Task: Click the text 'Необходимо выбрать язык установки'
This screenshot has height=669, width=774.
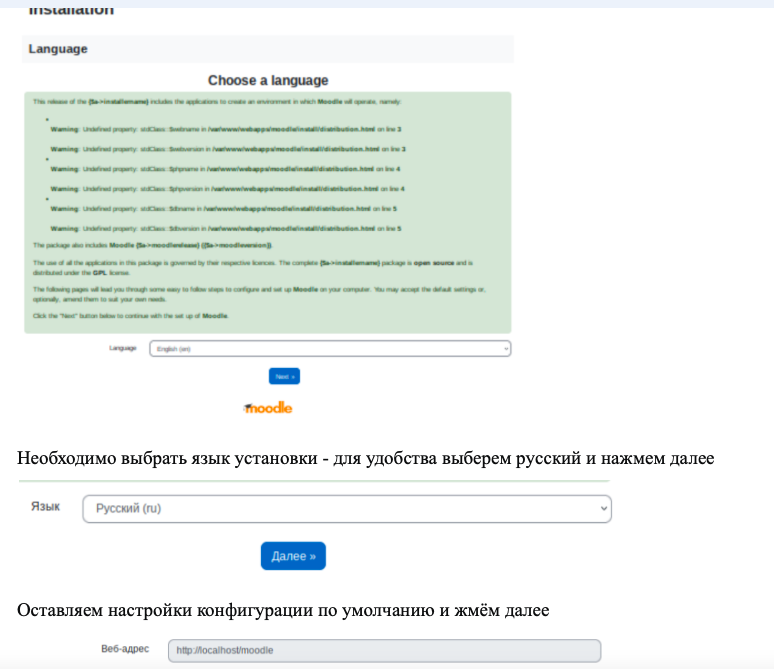Action: coord(167,458)
